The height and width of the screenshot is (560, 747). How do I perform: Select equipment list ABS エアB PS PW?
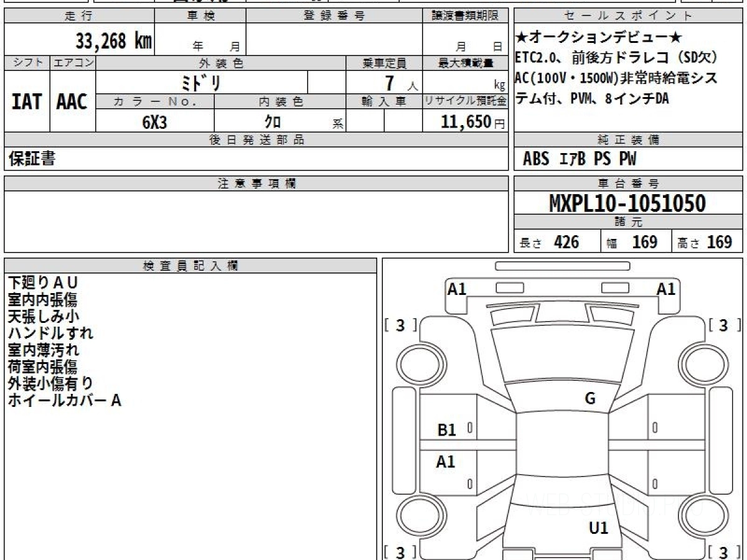[580, 159]
